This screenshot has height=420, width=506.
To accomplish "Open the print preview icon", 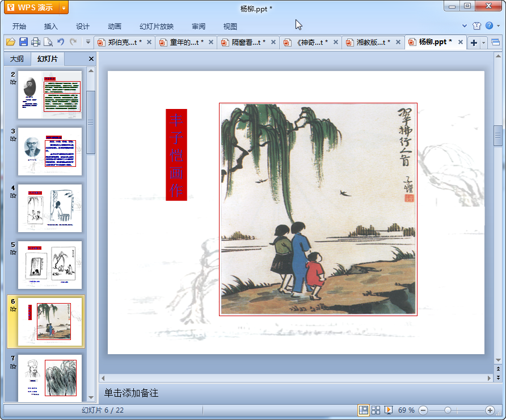I will 48,42.
